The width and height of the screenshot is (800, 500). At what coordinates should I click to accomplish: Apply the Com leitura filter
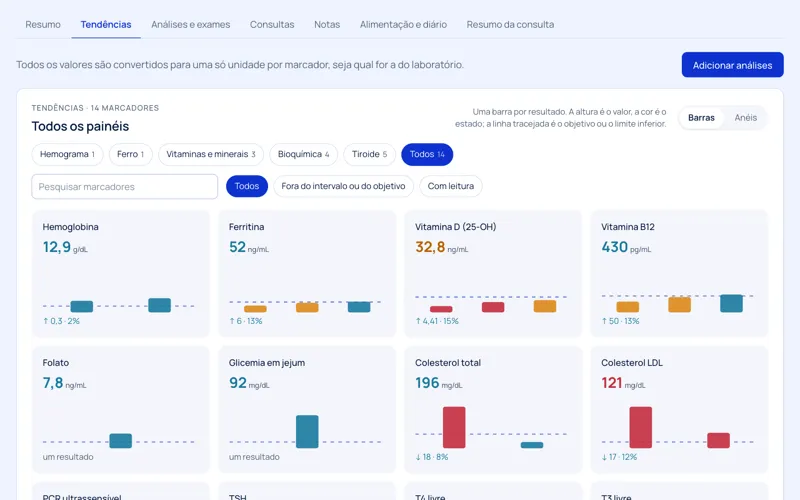(451, 186)
